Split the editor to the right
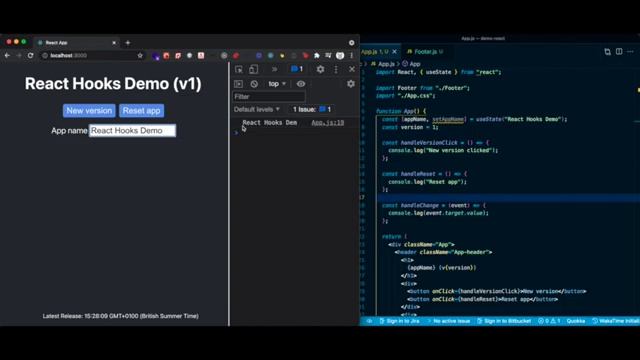This screenshot has height=360, width=640. (619, 51)
